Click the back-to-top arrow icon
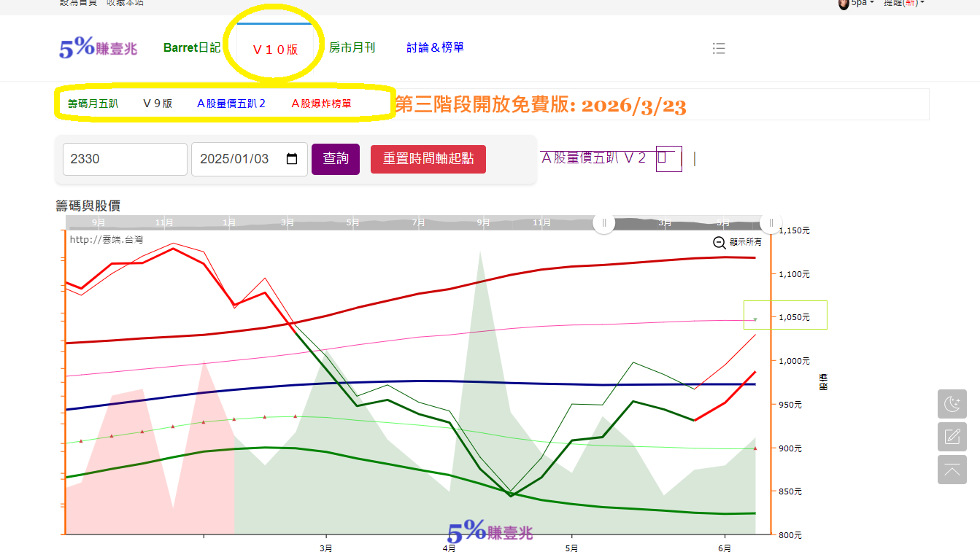This screenshot has width=980, height=560. coord(952,470)
